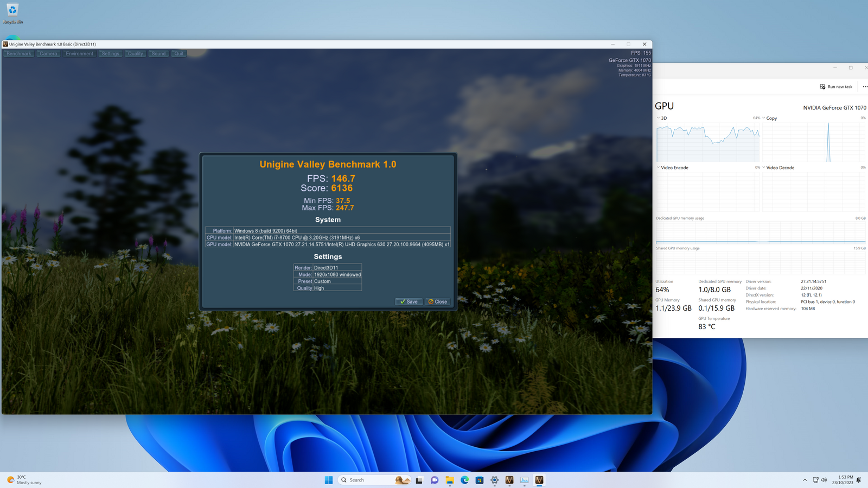This screenshot has width=868, height=488.
Task: Click the Shared GPU memory value 0.1/15.9 GB
Action: 716,308
